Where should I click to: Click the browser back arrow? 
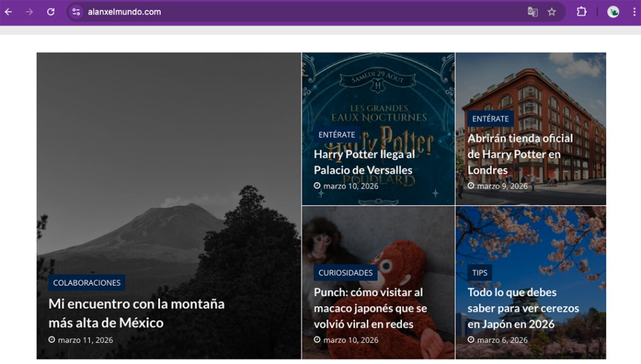tap(9, 12)
